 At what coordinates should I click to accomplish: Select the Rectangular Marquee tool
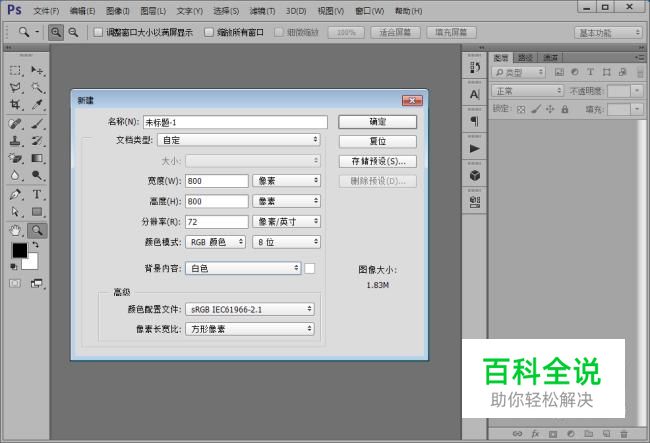[15, 70]
